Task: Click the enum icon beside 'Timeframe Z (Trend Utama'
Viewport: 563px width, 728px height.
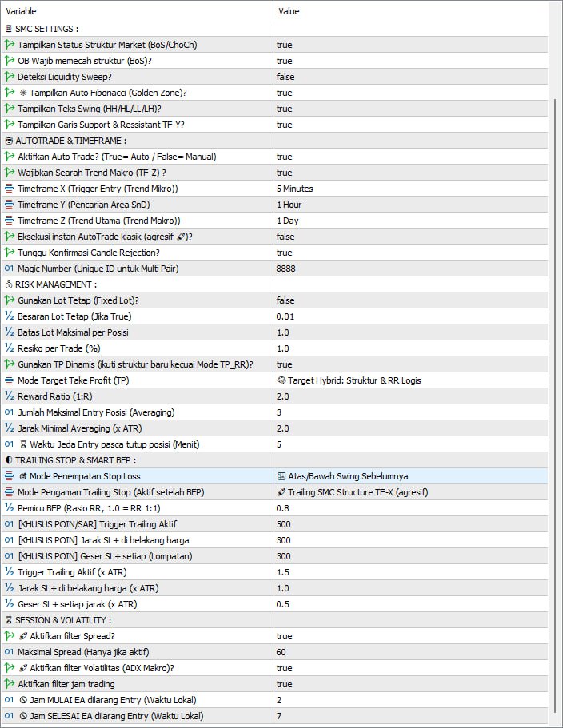Action: pos(10,221)
